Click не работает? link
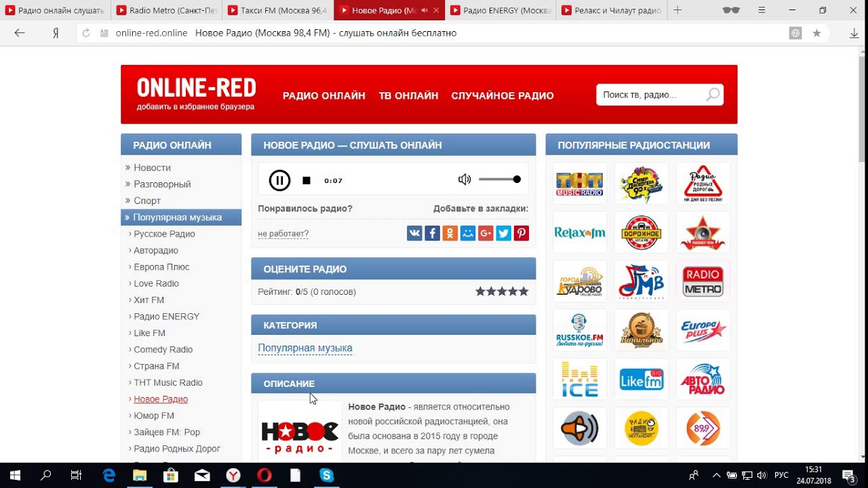The width and height of the screenshot is (868, 488). tap(283, 234)
